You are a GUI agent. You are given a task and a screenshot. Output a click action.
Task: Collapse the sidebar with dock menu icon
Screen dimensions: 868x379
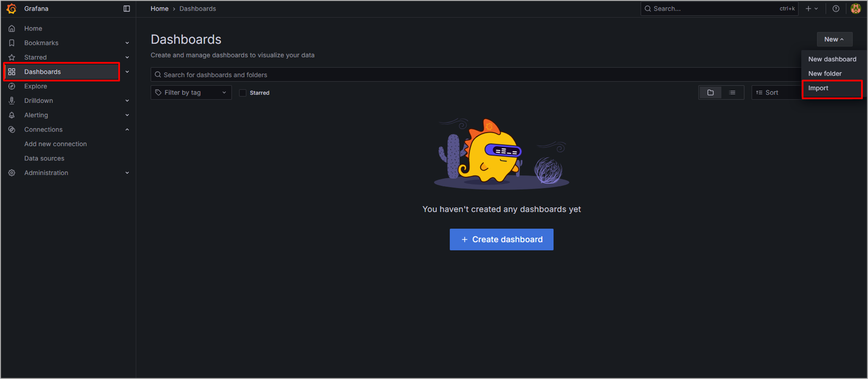127,9
